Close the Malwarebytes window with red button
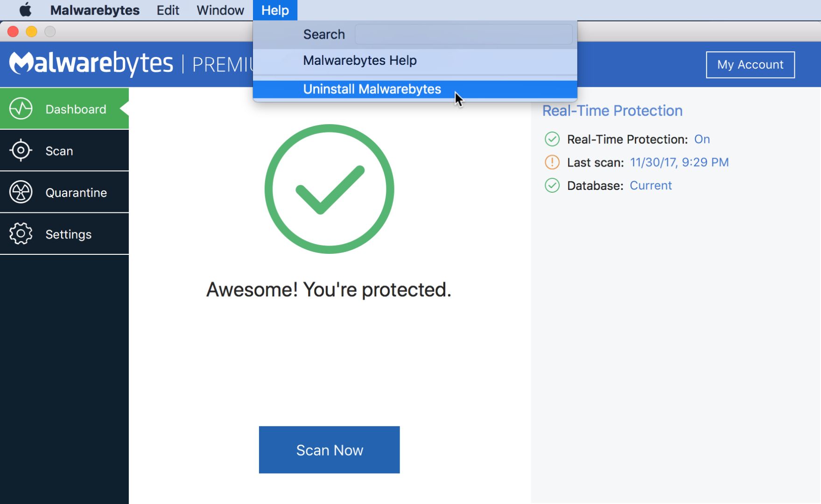 (13, 31)
